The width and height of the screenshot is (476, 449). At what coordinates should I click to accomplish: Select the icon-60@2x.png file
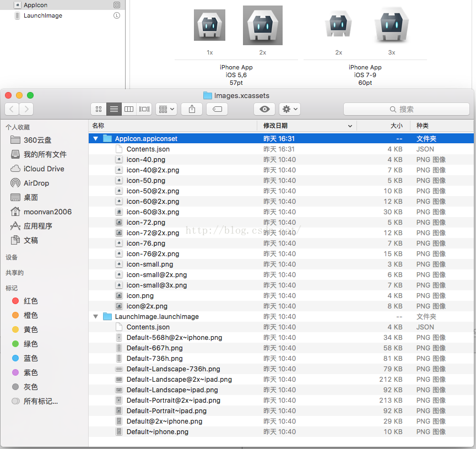(281, 202)
